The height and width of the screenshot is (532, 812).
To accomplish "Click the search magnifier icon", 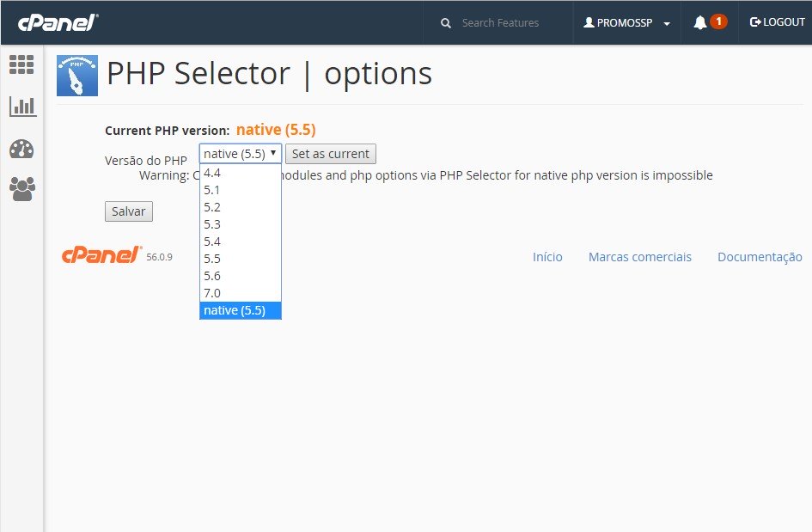I will click(445, 23).
